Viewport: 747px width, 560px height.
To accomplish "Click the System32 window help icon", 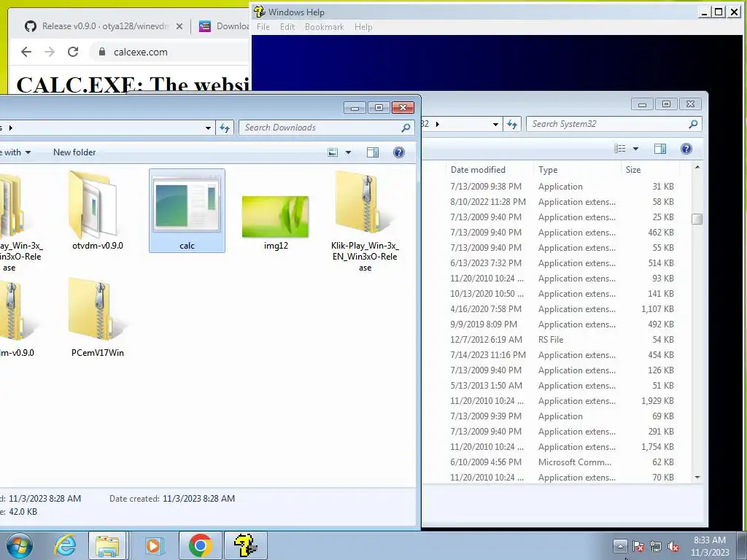I will (686, 149).
